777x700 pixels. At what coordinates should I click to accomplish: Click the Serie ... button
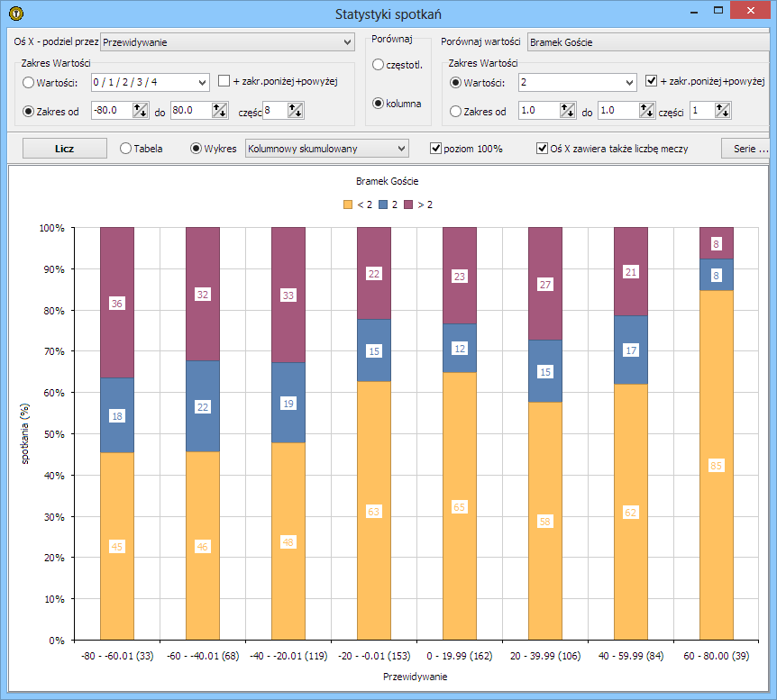click(747, 149)
